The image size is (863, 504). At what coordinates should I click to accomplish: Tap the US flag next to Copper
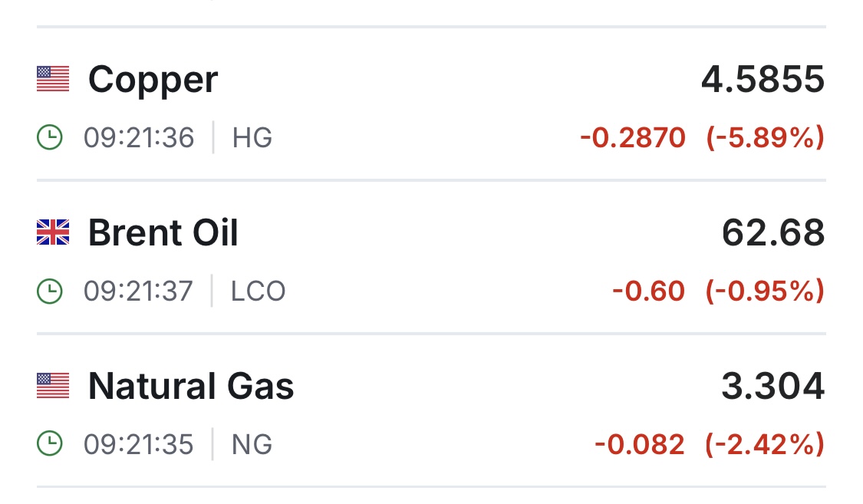tap(53, 79)
